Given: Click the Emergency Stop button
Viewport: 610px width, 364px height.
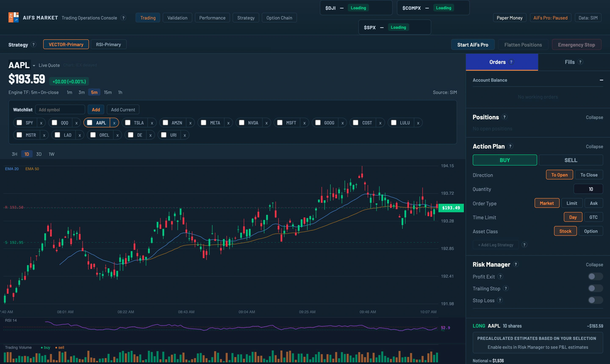Looking at the screenshot, I should (x=576, y=45).
